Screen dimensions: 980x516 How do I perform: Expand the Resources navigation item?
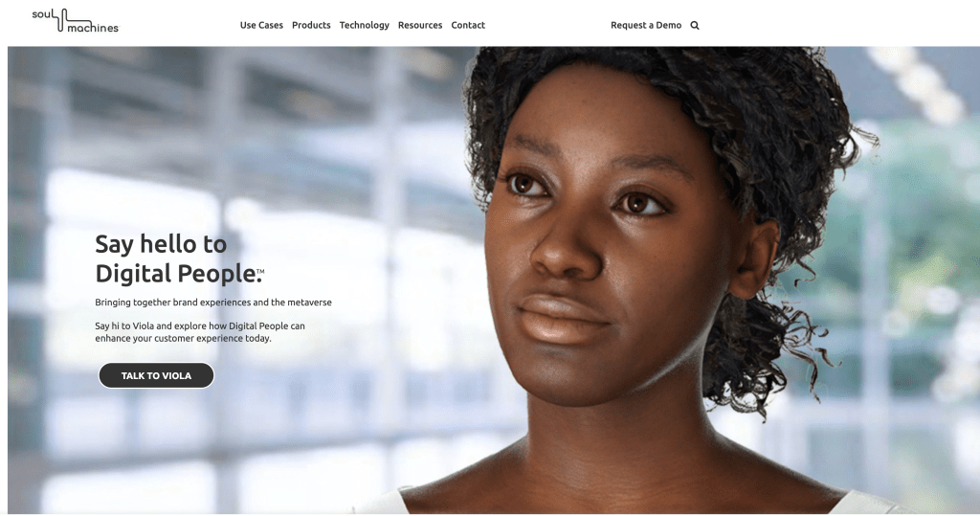[x=420, y=25]
